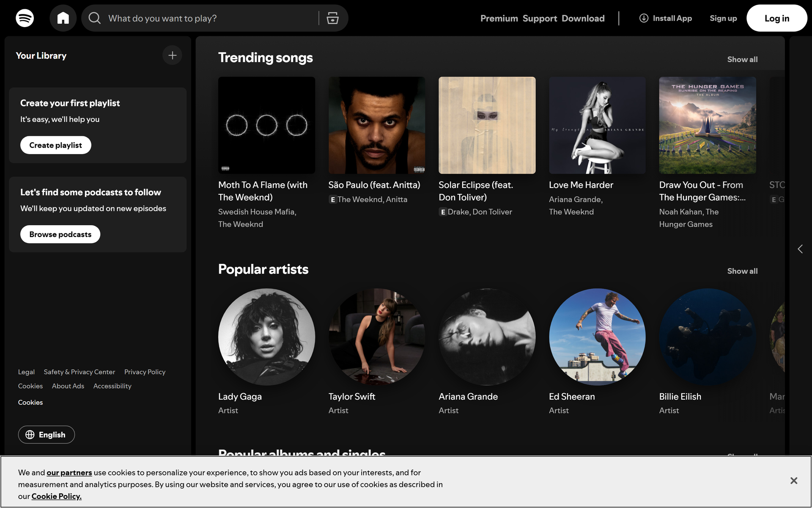Collapse right panel with chevron arrow
The height and width of the screenshot is (508, 812).
click(x=800, y=249)
